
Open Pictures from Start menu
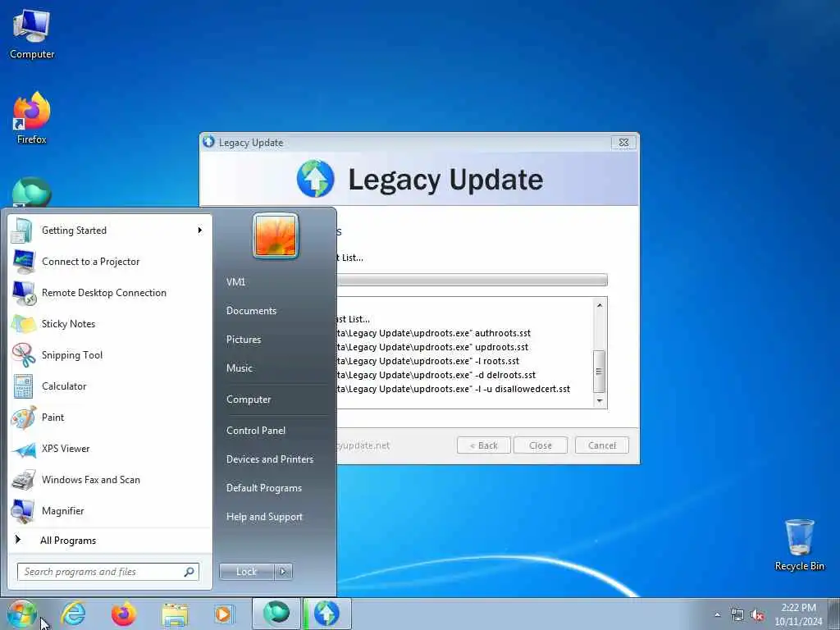244,340
